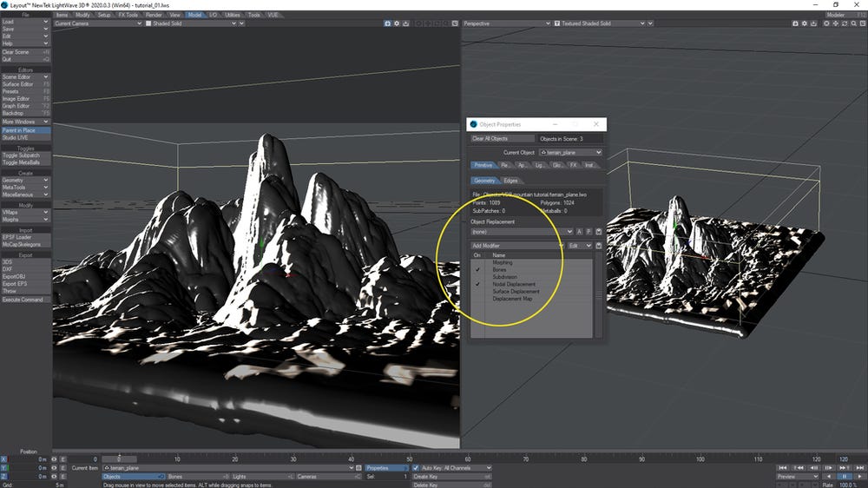Click the Perspective viewport zoom magnifier icon
Screen dimensions: 868x488
pos(853,23)
